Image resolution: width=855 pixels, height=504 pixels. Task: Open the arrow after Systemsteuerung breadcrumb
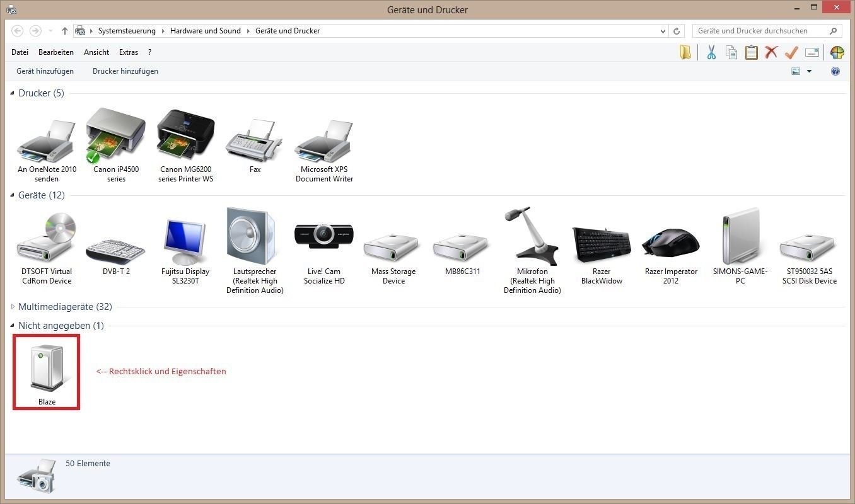(163, 31)
